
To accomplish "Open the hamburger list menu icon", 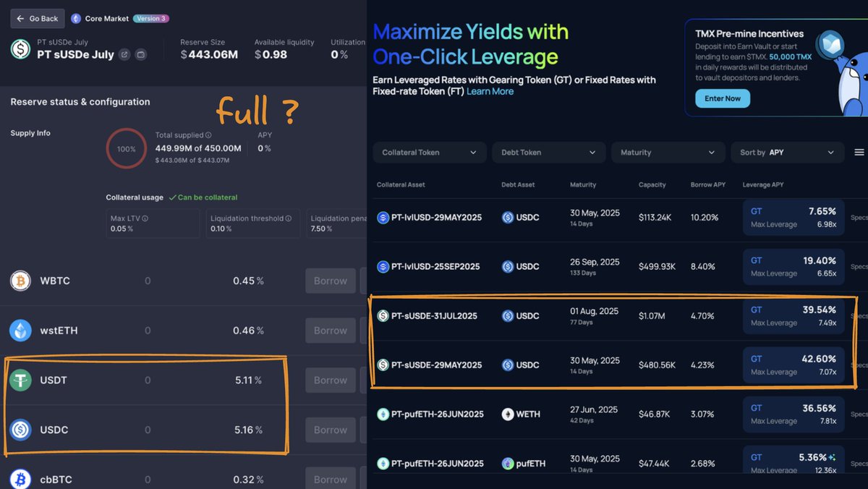I will click(x=859, y=153).
